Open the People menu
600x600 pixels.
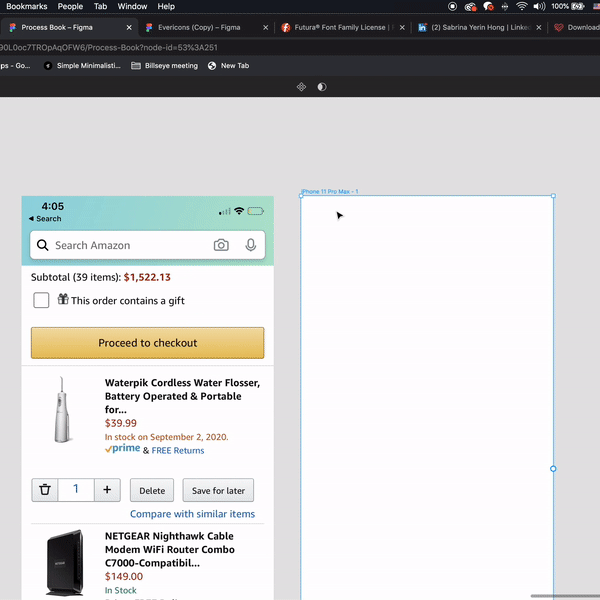(70, 7)
